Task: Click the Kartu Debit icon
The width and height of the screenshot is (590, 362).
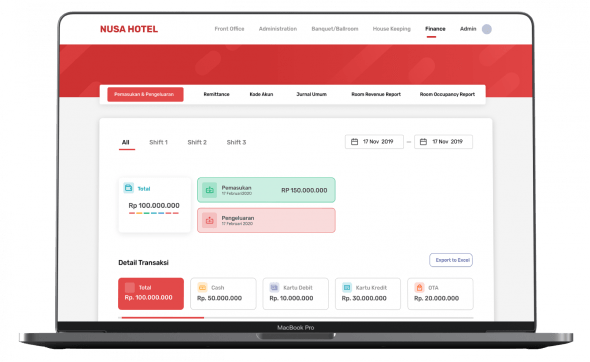Action: coord(274,287)
